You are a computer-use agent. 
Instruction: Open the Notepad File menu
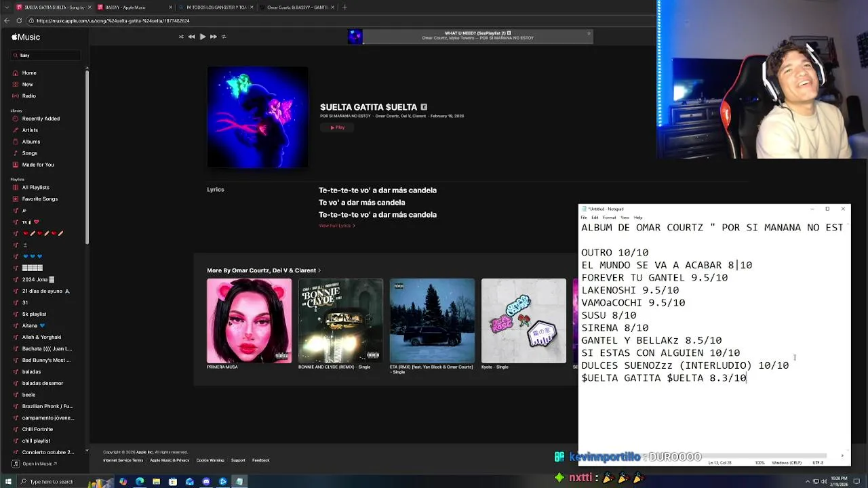(584, 218)
